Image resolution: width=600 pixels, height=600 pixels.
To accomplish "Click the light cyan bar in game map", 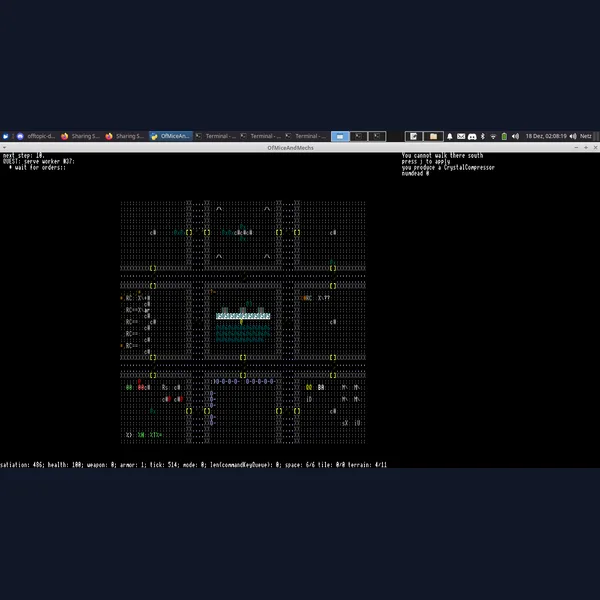I will click(243, 316).
